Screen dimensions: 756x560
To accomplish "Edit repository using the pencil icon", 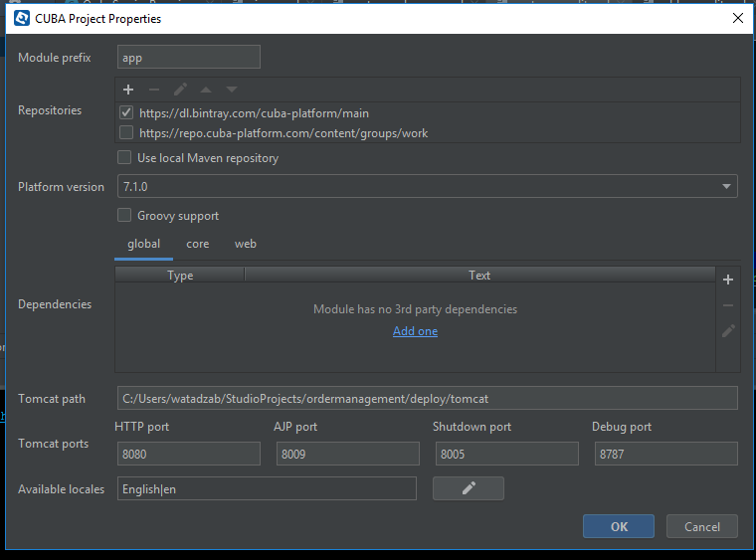I will [180, 90].
